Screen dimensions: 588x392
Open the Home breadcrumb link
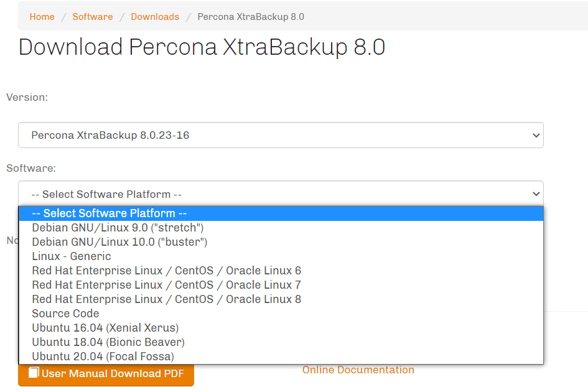tap(42, 17)
